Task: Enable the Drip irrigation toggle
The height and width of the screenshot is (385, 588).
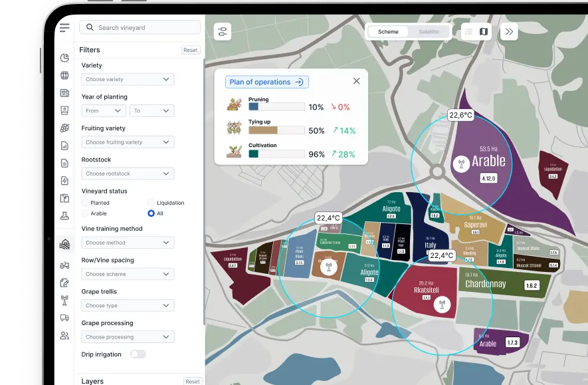Action: pos(138,354)
